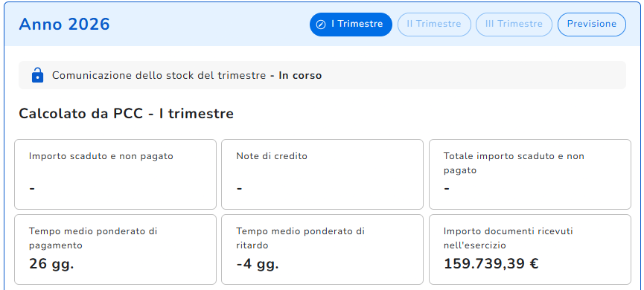
Task: Click 'Importo documenti ricevuti nell'esercizio' label
Action: pyautogui.click(x=508, y=238)
